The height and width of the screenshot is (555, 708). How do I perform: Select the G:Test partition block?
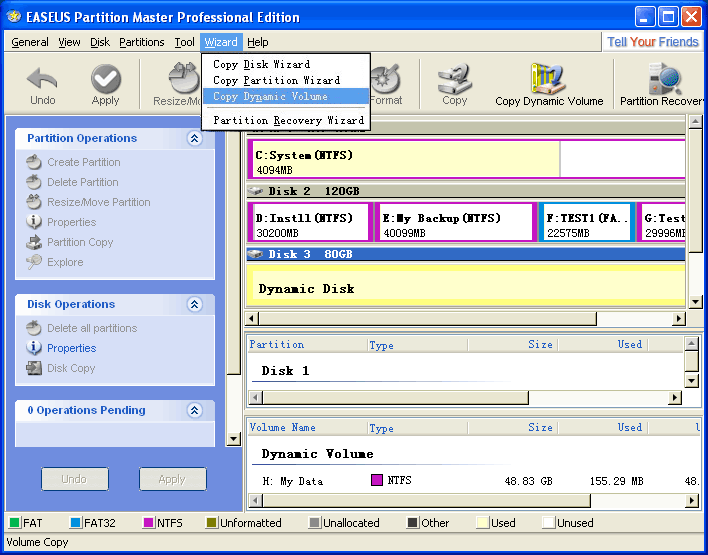[661, 222]
